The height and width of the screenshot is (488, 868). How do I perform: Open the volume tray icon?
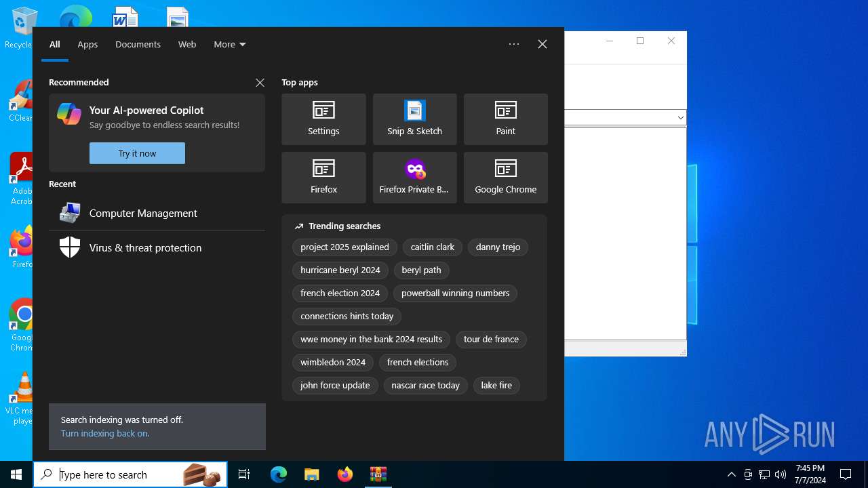click(x=781, y=474)
